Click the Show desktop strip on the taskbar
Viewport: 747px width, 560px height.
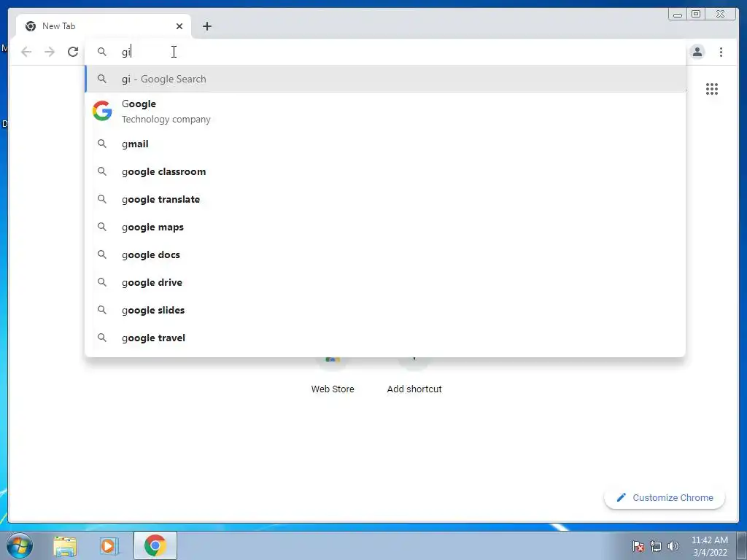pos(742,545)
